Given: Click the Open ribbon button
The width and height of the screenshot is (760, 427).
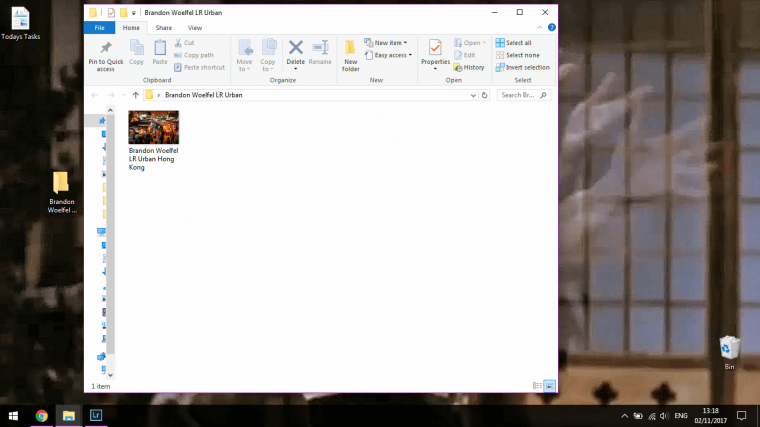Looking at the screenshot, I should tap(470, 43).
